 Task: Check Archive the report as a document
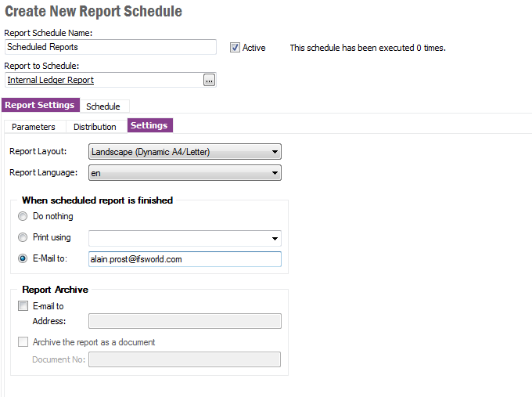click(23, 342)
